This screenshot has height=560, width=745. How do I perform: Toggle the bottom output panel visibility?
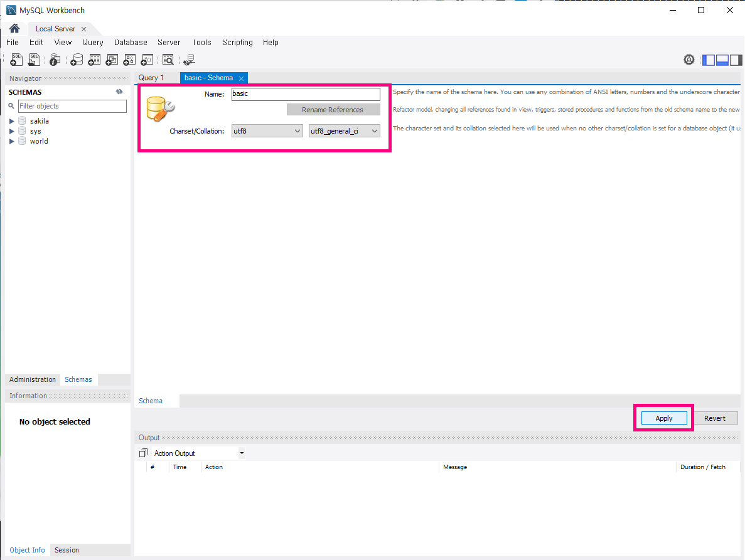[722, 60]
